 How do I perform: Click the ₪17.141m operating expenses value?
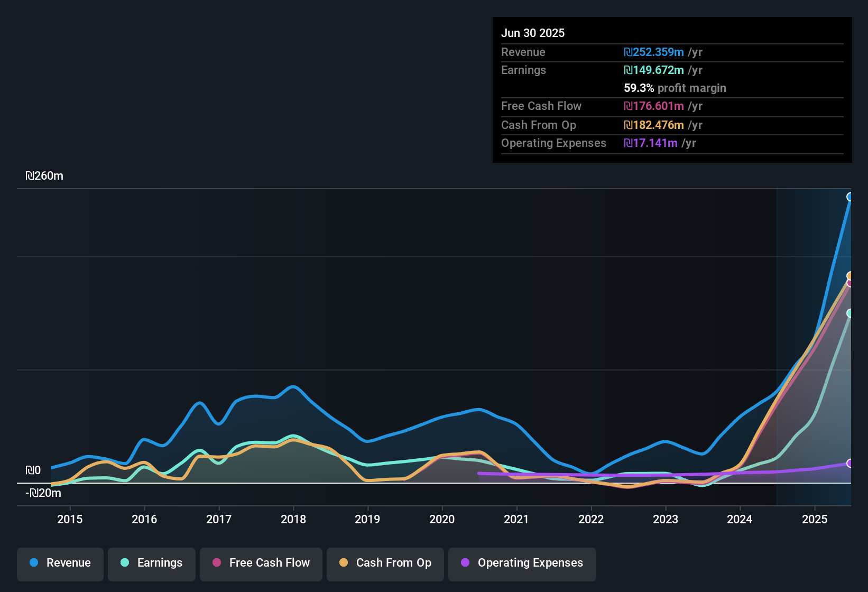[x=651, y=143]
